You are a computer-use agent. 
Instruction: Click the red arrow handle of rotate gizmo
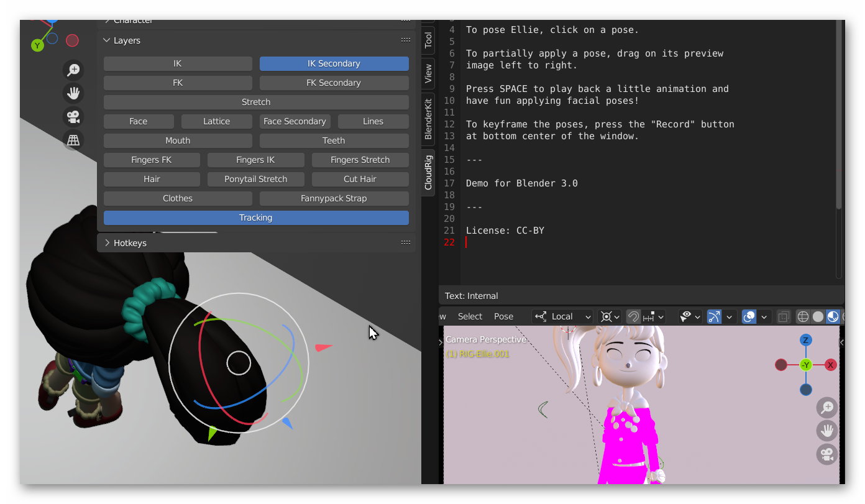tap(324, 347)
